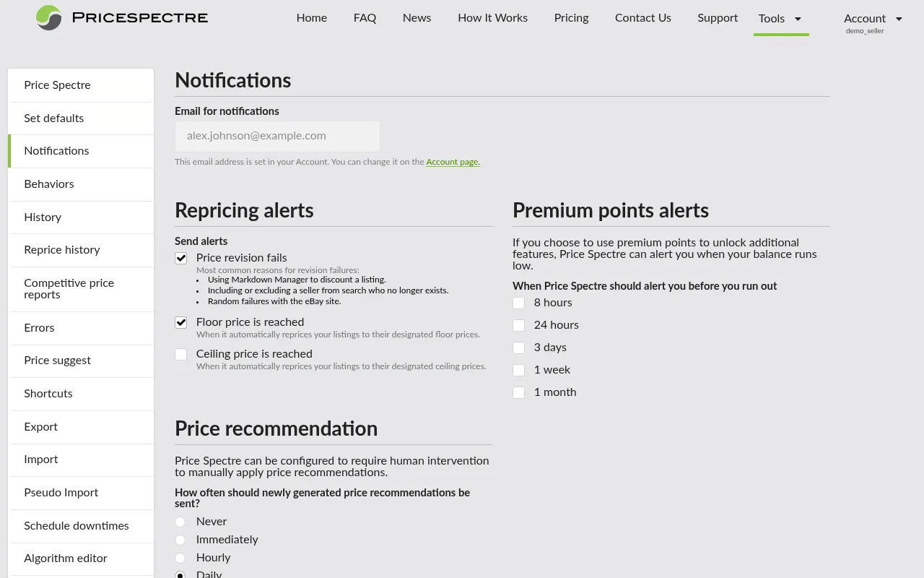Open Competitive price reports
The image size is (924, 578).
[x=69, y=288]
